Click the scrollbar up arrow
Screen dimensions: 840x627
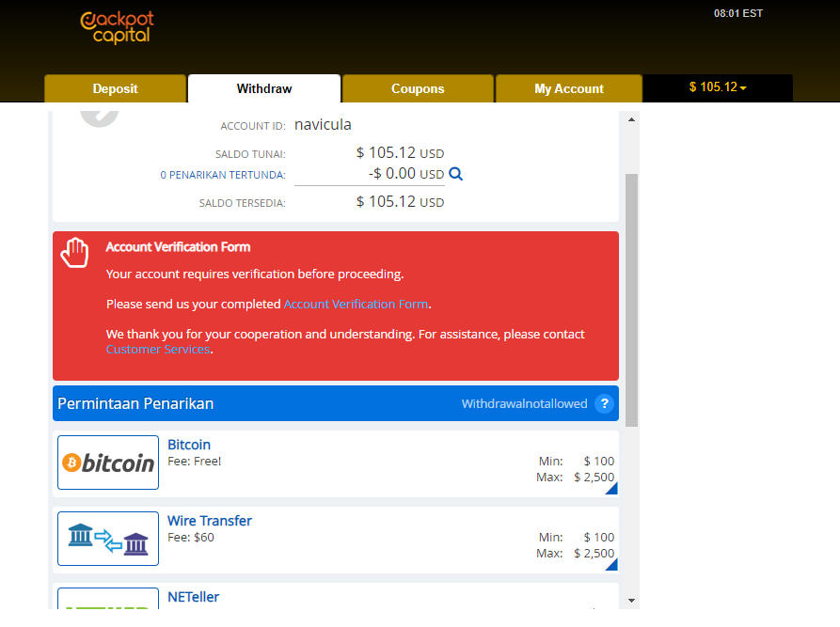tap(632, 118)
